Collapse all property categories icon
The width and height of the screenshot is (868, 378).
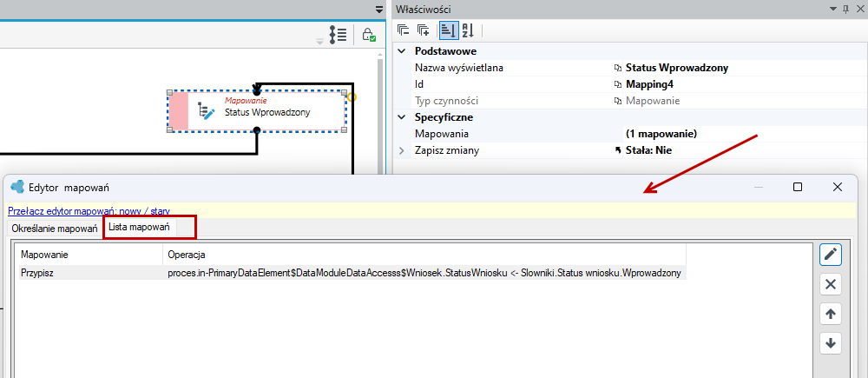tap(403, 30)
